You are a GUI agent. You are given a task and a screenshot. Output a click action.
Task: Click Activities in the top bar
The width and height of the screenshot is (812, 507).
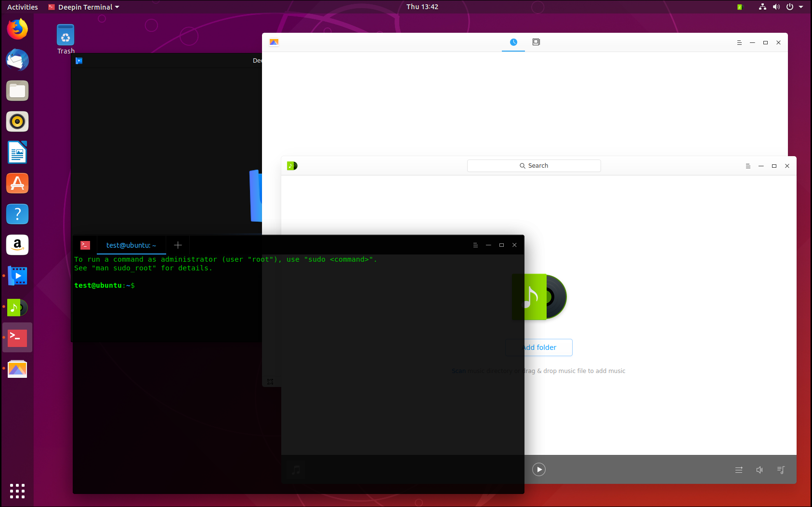point(22,7)
